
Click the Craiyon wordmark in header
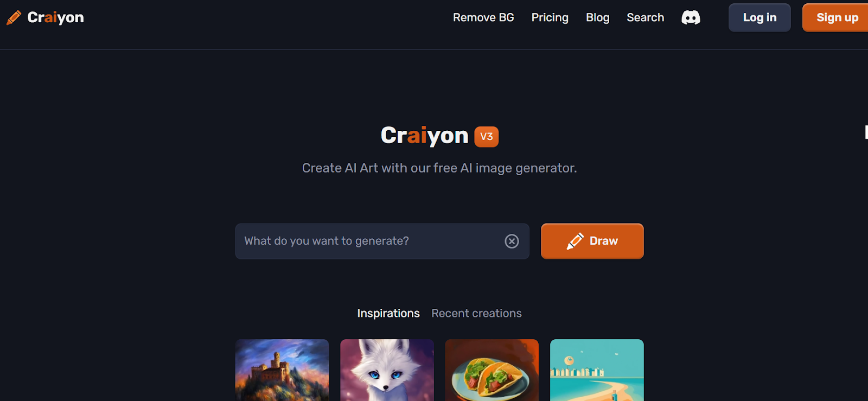point(55,17)
